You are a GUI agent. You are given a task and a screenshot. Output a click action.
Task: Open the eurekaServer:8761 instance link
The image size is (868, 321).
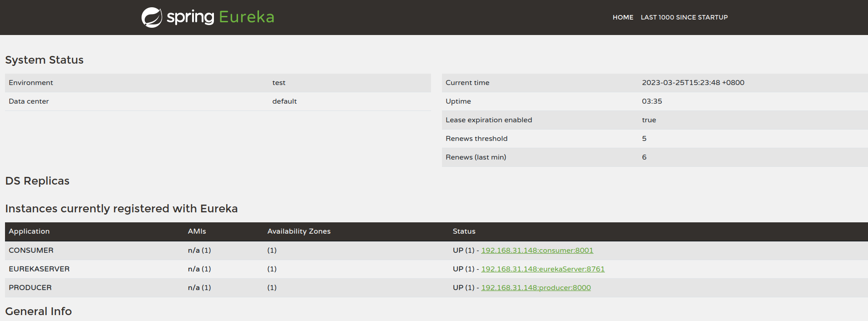tap(543, 269)
